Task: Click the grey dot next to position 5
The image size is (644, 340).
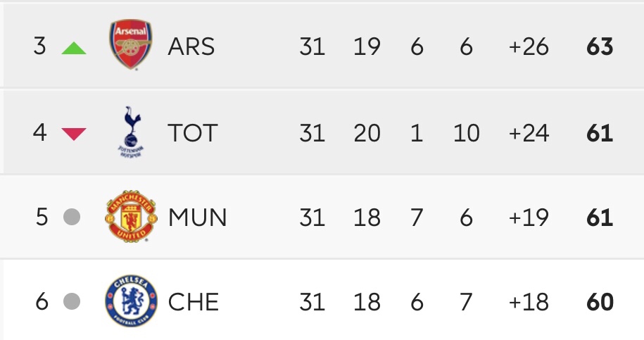Action: [x=72, y=217]
